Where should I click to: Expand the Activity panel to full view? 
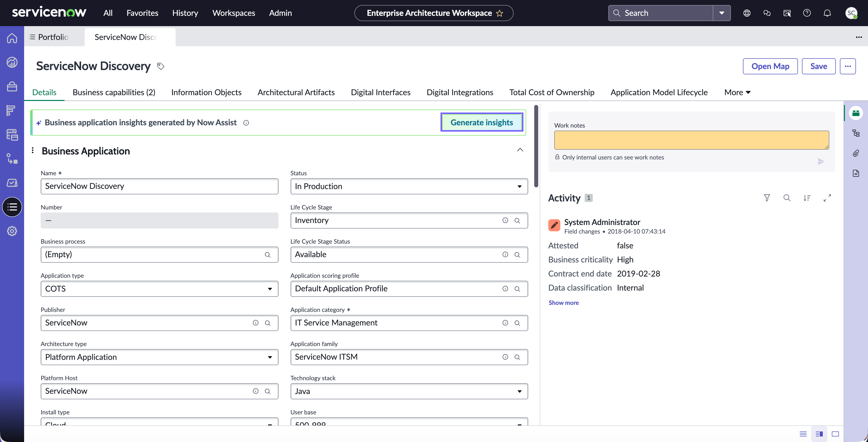(827, 198)
